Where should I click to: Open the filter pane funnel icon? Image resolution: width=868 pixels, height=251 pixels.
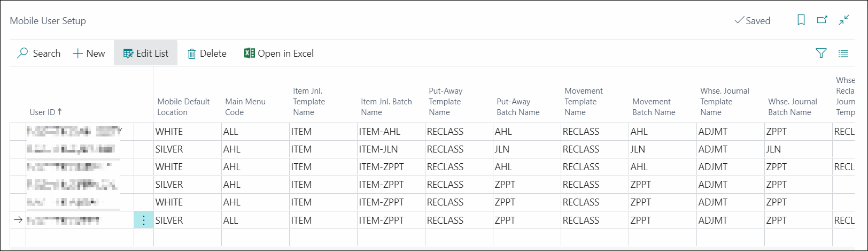pyautogui.click(x=821, y=53)
